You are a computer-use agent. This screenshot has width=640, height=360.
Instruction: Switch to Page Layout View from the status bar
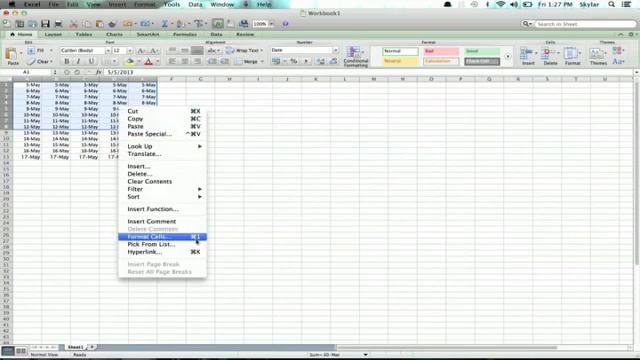tap(20, 351)
